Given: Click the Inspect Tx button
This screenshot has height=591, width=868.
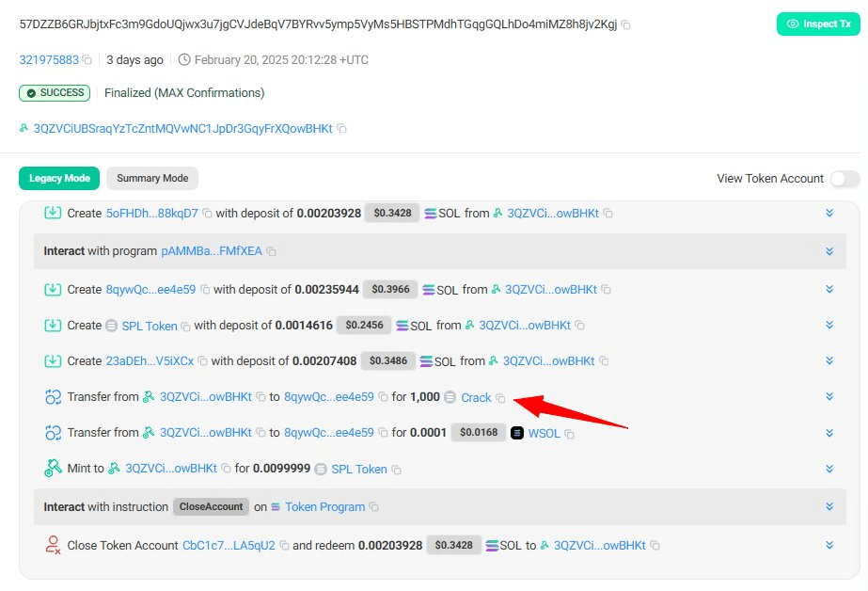Looking at the screenshot, I should tap(817, 24).
